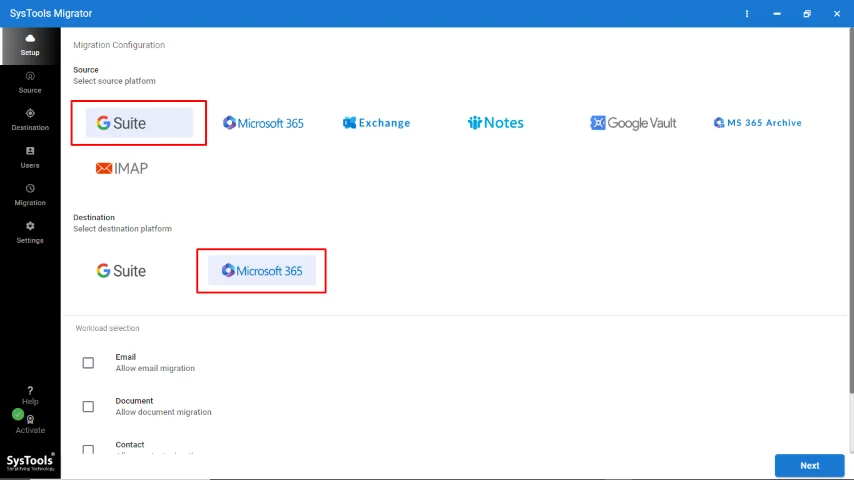Image resolution: width=854 pixels, height=480 pixels.
Task: Pick Google Vault as source platform
Action: click(633, 123)
